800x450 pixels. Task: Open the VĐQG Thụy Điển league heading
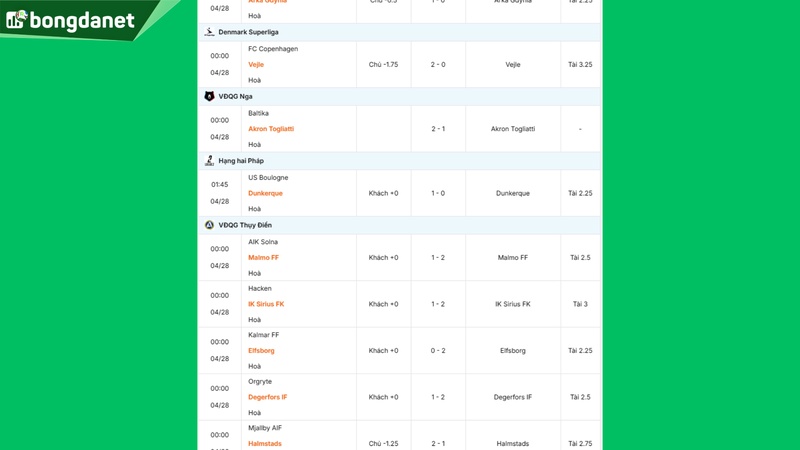[x=245, y=225]
